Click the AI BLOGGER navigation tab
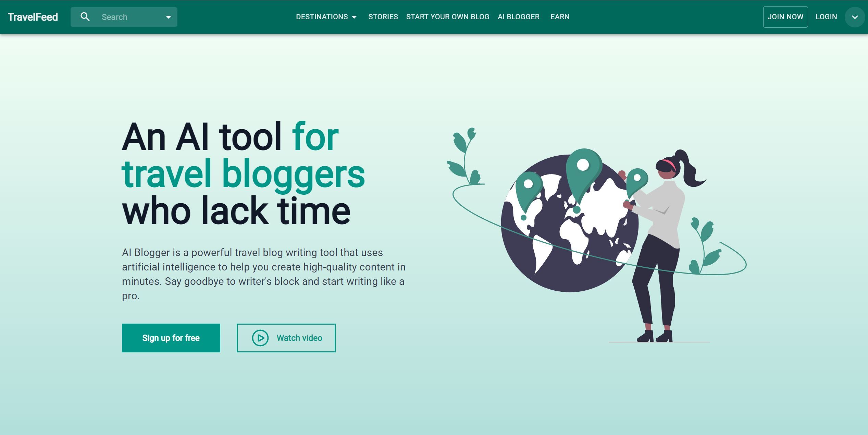Image resolution: width=868 pixels, height=435 pixels. point(519,17)
